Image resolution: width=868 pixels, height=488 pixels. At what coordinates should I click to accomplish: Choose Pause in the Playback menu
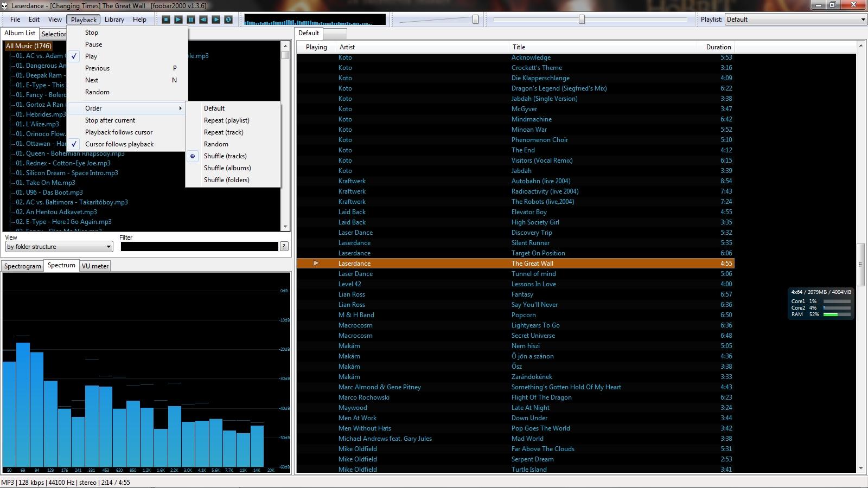127,44
